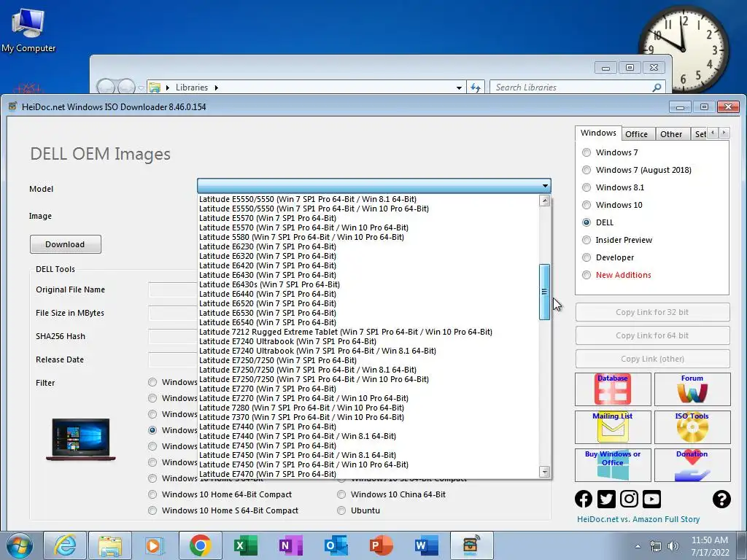Launch Google Chrome from taskbar
This screenshot has width=747, height=560.
coord(200,545)
